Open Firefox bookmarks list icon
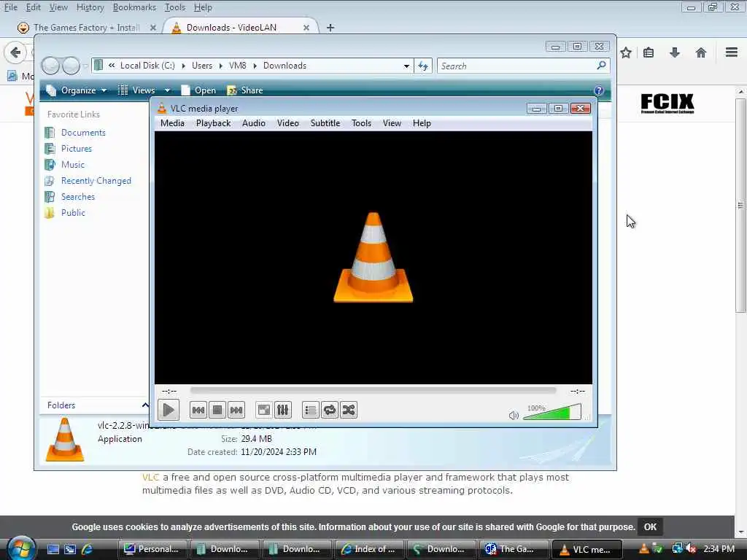The image size is (747, 560). pyautogui.click(x=649, y=52)
